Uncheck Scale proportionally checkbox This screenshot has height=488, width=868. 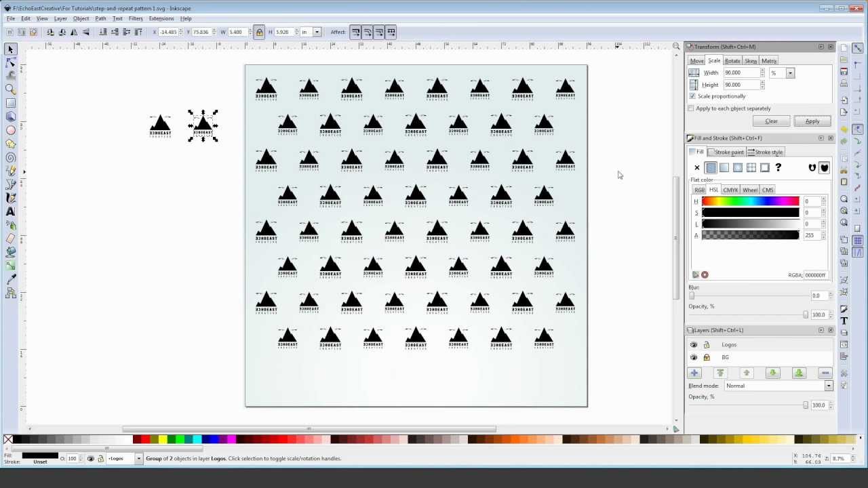[x=692, y=96]
